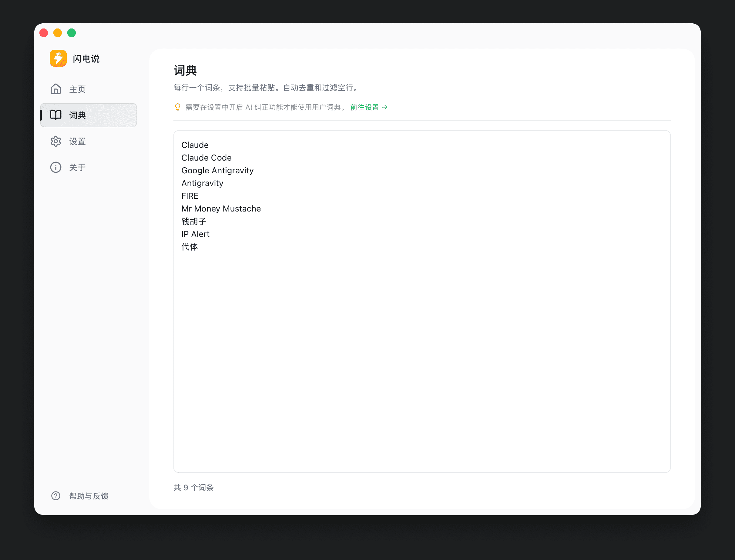Open 帮助与反馈 at the sidebar bottom

[x=89, y=496]
